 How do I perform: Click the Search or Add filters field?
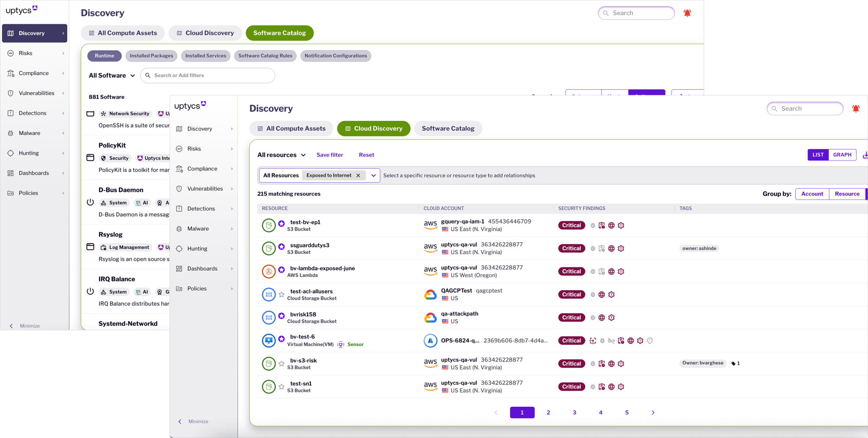point(207,75)
